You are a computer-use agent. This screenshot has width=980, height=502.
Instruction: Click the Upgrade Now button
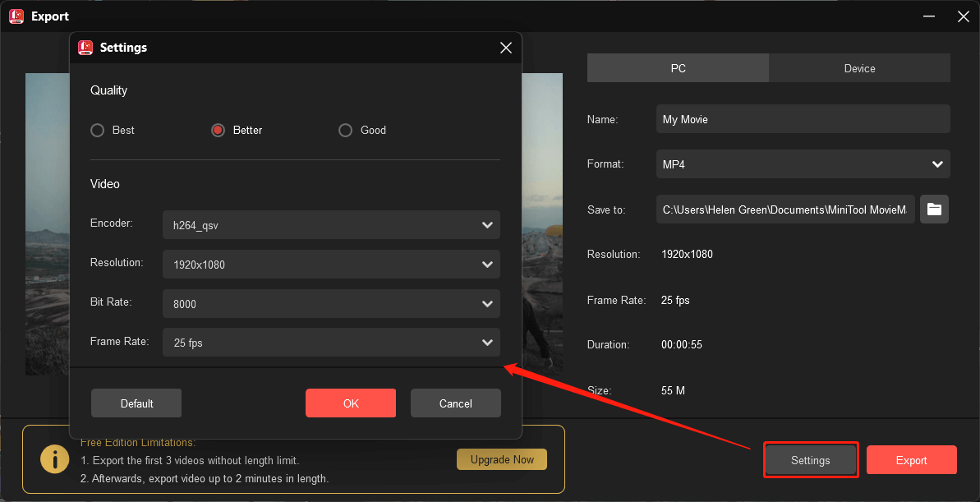point(502,459)
